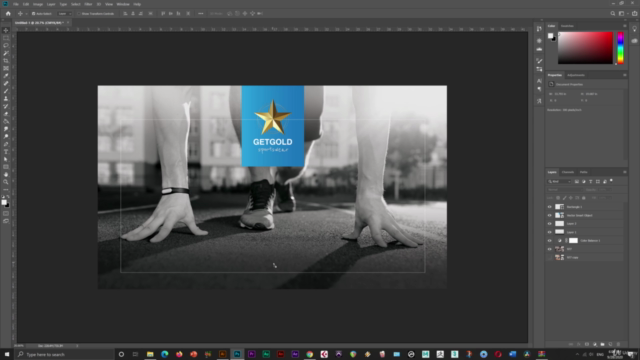Select the Magic Wand tool
This screenshot has height=360, width=640.
pos(6,53)
